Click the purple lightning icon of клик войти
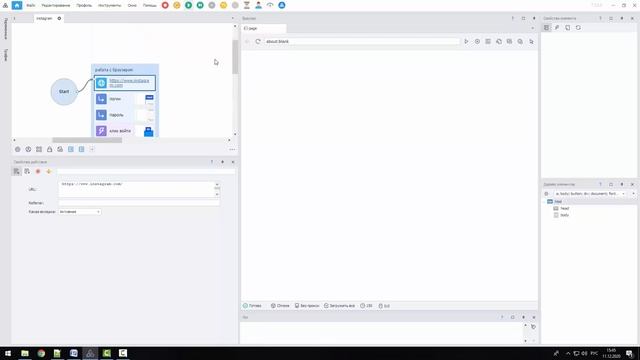640x360 pixels. point(101,131)
